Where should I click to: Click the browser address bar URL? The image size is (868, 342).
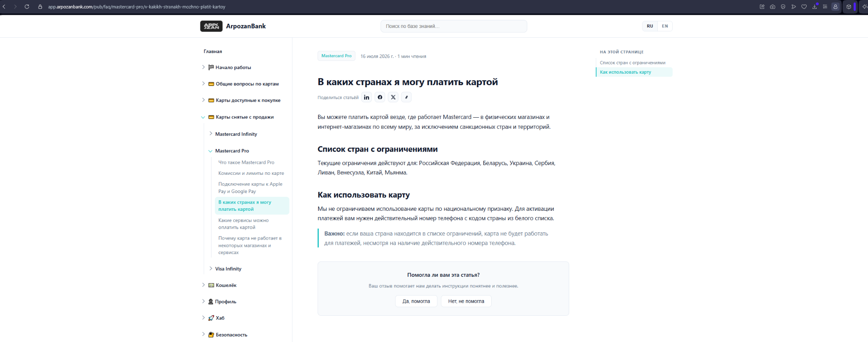136,7
